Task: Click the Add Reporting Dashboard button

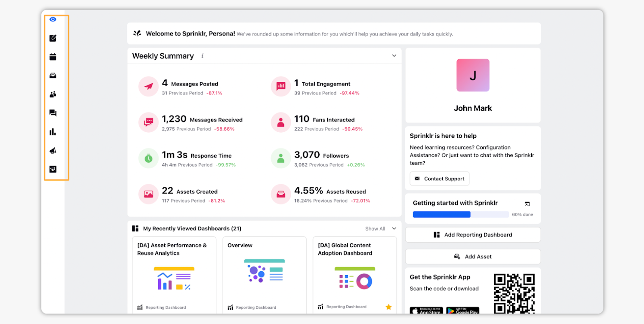Action: pos(473,235)
